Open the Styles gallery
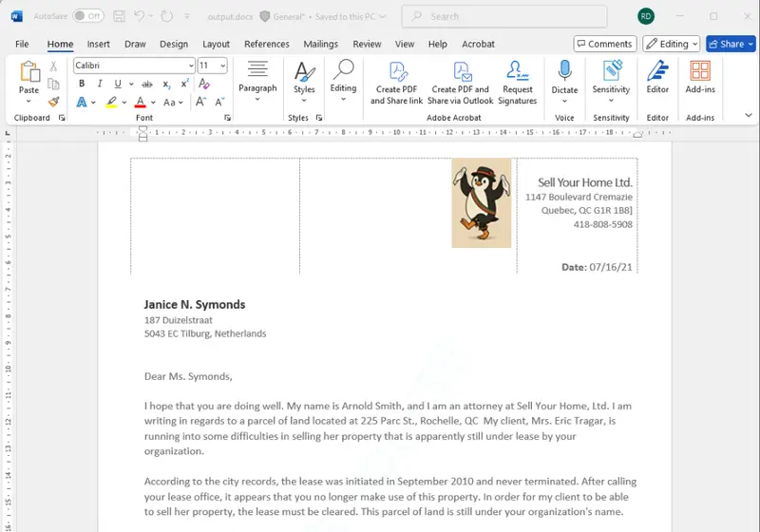The height and width of the screenshot is (532, 760). tap(304, 82)
